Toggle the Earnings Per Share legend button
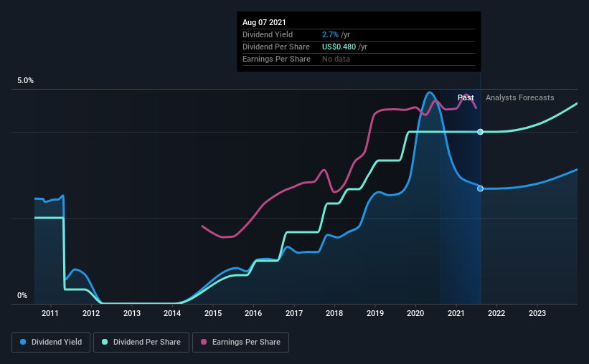Viewport: 589px width, 364px height. (240, 343)
